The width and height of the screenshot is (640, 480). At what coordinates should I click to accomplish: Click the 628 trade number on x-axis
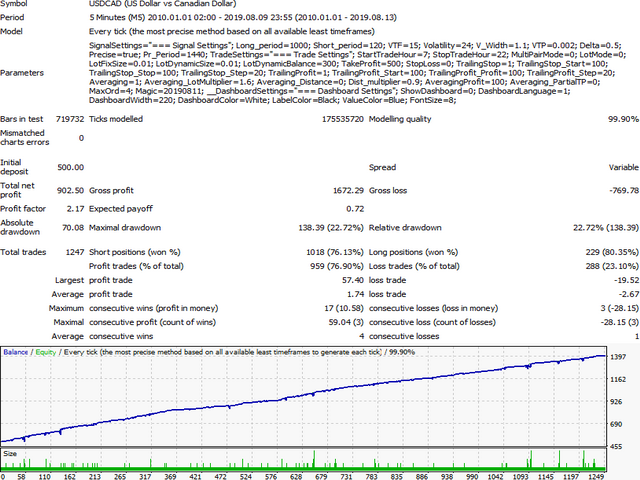[296, 476]
